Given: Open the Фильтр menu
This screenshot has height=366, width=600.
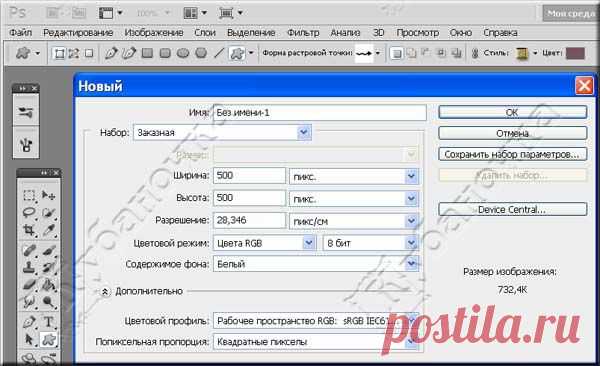Looking at the screenshot, I should click(303, 33).
